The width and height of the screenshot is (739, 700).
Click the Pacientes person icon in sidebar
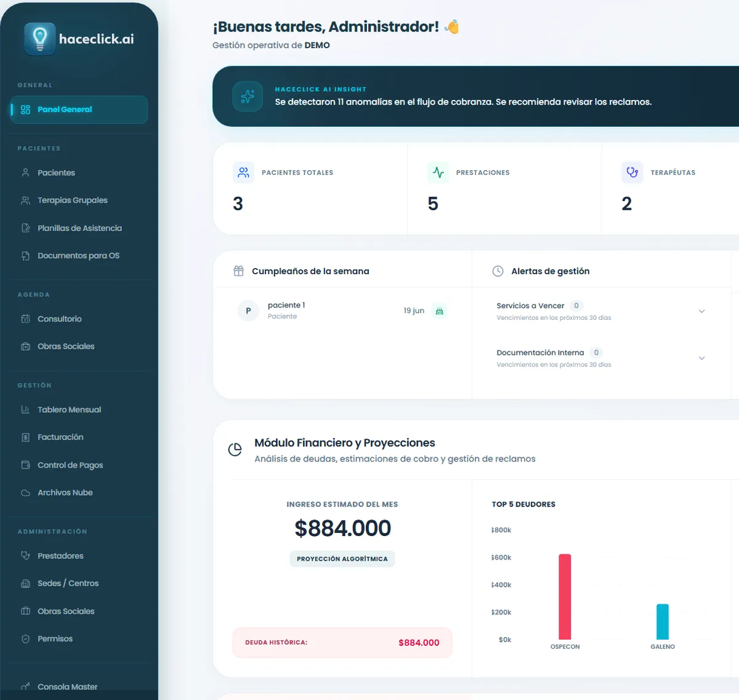point(25,173)
